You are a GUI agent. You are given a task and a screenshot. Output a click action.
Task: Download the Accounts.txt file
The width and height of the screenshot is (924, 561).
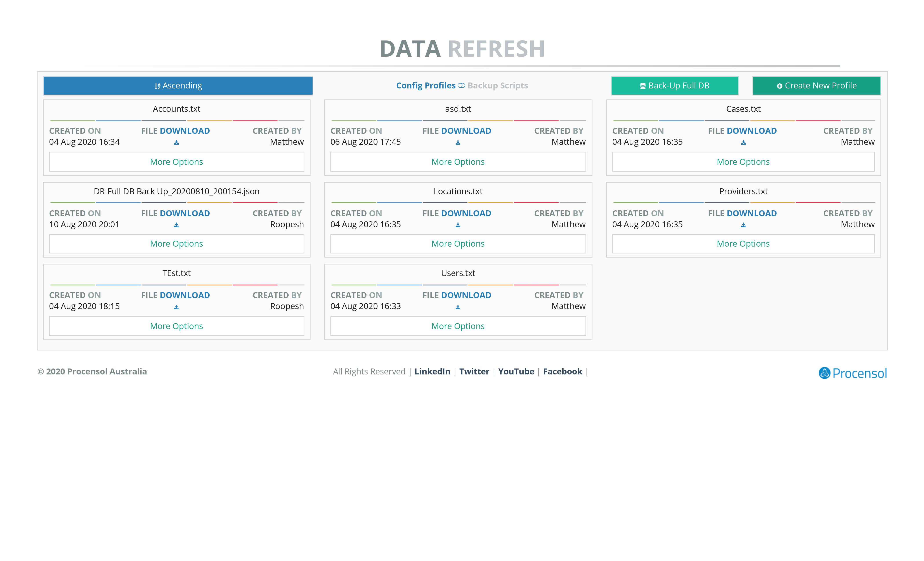pyautogui.click(x=176, y=143)
